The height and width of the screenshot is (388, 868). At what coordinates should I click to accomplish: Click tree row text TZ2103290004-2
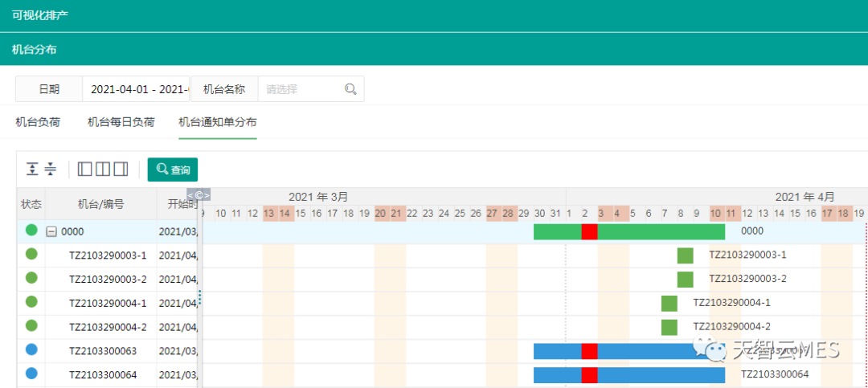108,327
